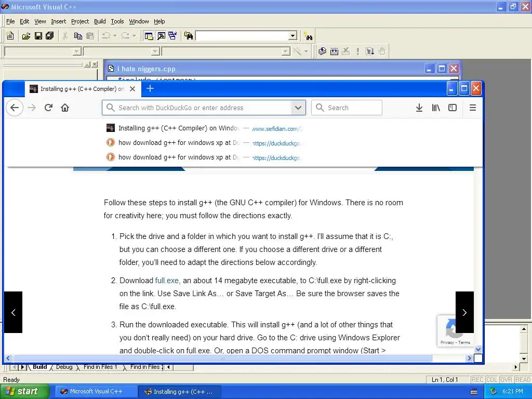Switch to the Debug output tab
This screenshot has height=399, width=532.
pos(64,367)
